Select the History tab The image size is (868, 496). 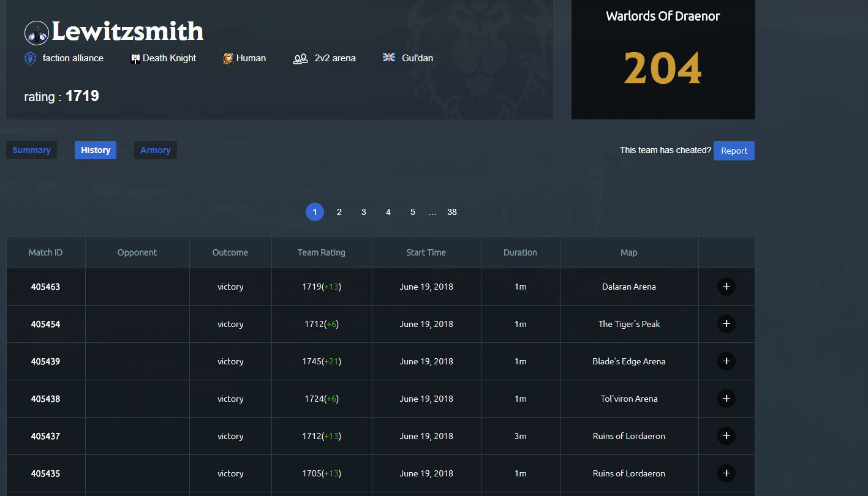(x=96, y=150)
